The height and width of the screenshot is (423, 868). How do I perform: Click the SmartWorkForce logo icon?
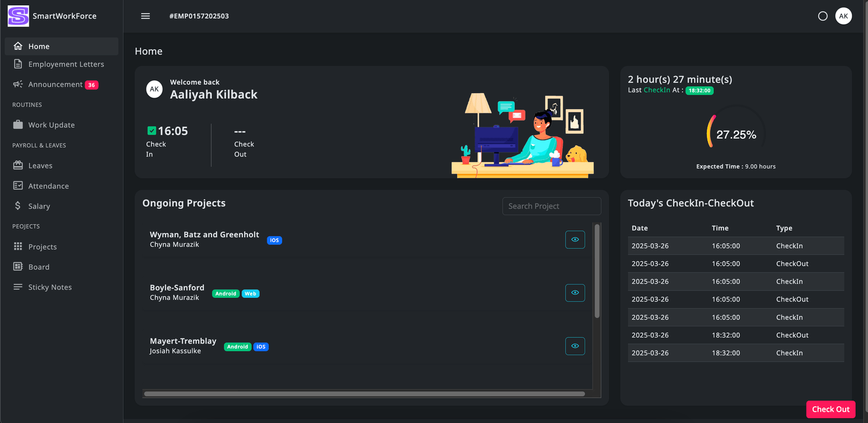(x=18, y=16)
